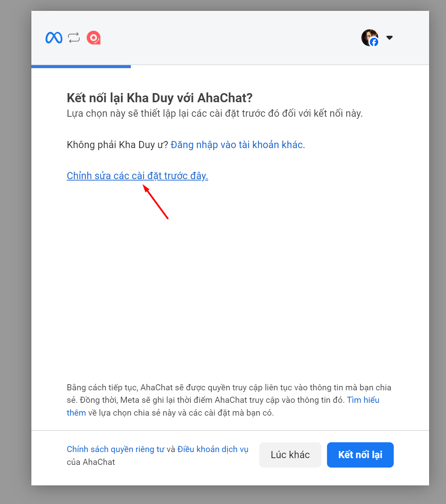Click the 'Kết nối lại Kha Duy với AhaChat?' heading
Screen dimensions: 446x504
160,98
